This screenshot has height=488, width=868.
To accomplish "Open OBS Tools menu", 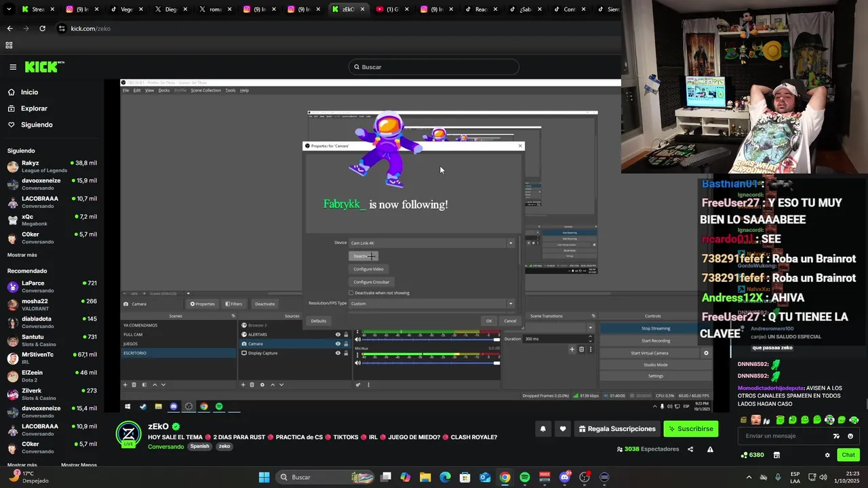I will [x=231, y=90].
